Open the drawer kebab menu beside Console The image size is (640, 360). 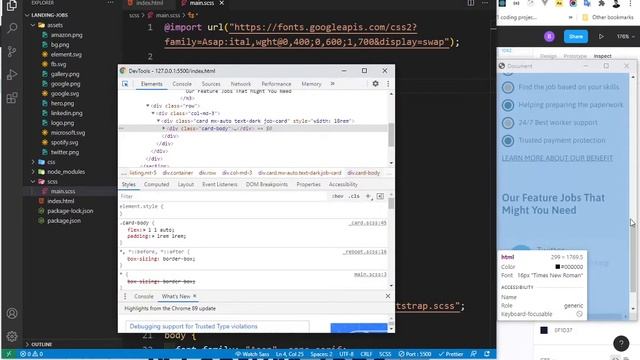(x=125, y=296)
